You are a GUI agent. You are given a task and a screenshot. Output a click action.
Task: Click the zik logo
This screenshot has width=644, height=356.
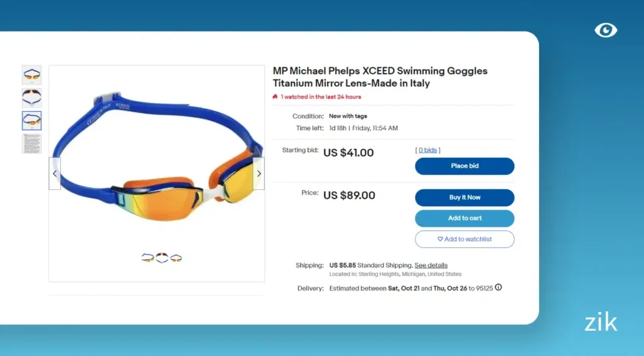click(601, 323)
